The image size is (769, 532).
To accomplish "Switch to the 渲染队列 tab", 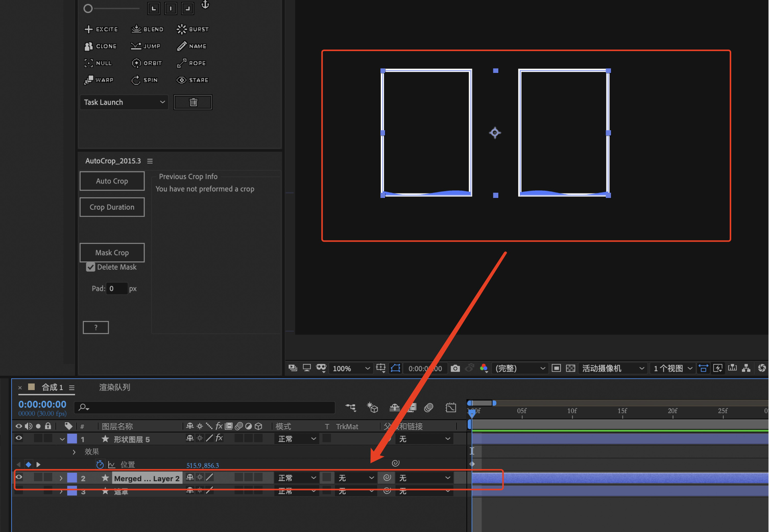I will (x=114, y=387).
